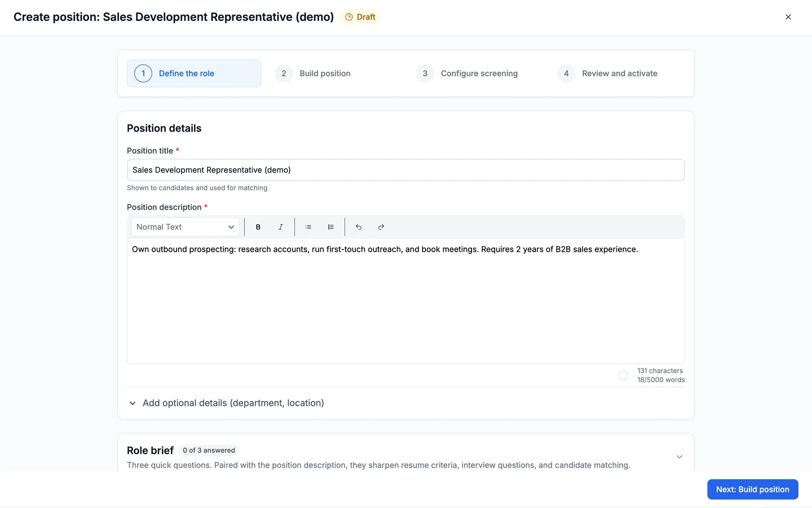Toggle italic formatting in description toolbar

tap(280, 227)
